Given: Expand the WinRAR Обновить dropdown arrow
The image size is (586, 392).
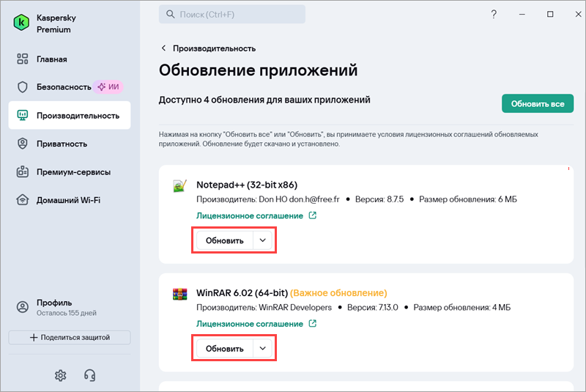Looking at the screenshot, I should (263, 348).
